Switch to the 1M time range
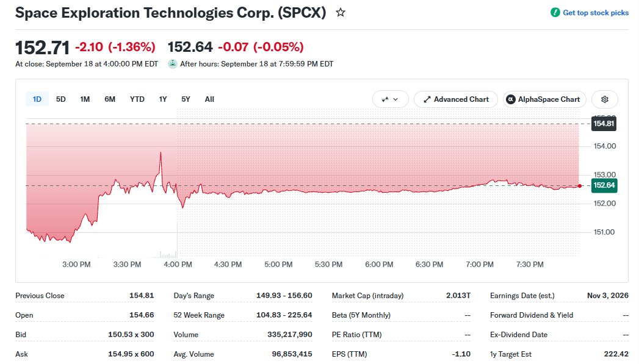This screenshot has height=364, width=639. pyautogui.click(x=85, y=99)
